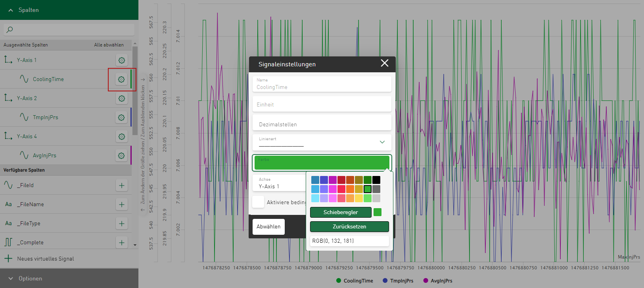Open the Y-Axis 1 settings gear
Screen dimensions: 644x288
pos(121,60)
